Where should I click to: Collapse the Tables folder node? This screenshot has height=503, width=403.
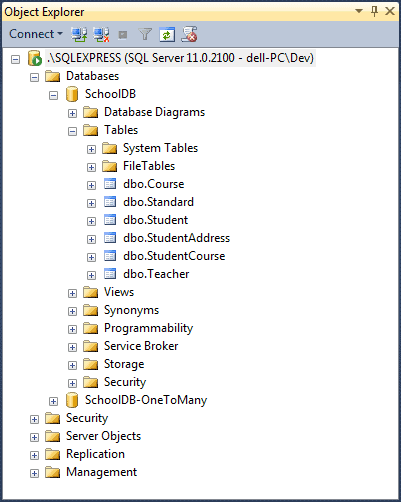coord(72,131)
